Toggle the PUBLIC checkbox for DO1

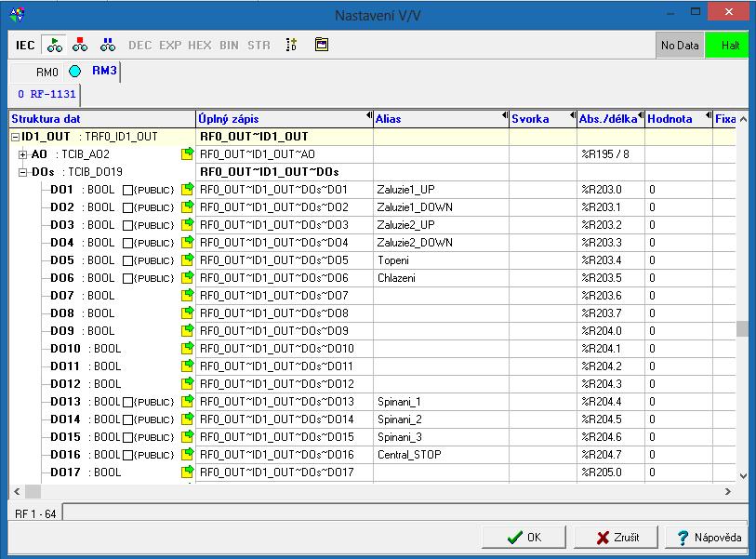[127, 190]
